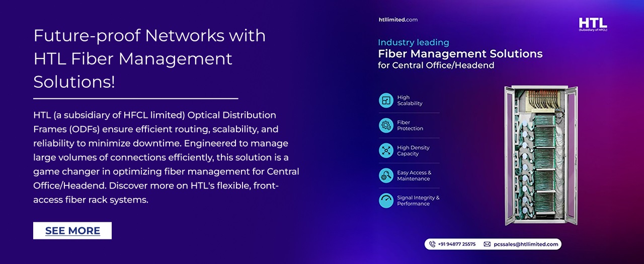The image size is (644, 264).
Task: Click the Industry leading text
Action: [414, 42]
